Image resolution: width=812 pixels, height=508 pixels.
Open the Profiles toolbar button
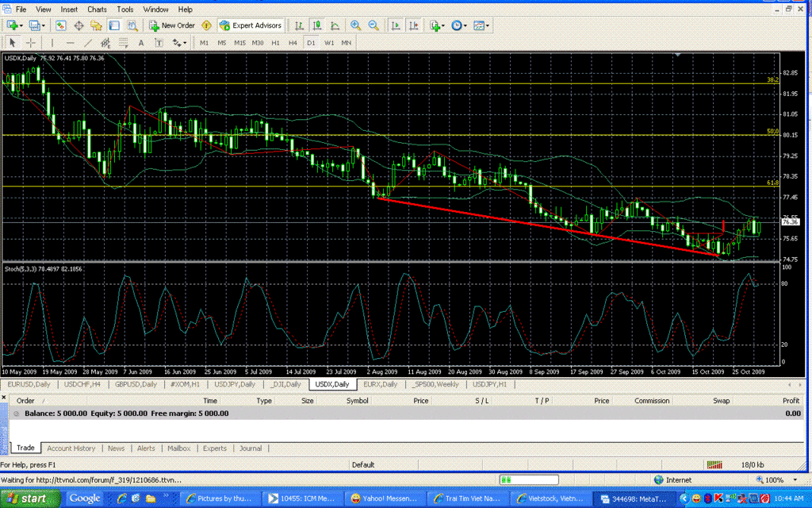[35, 25]
